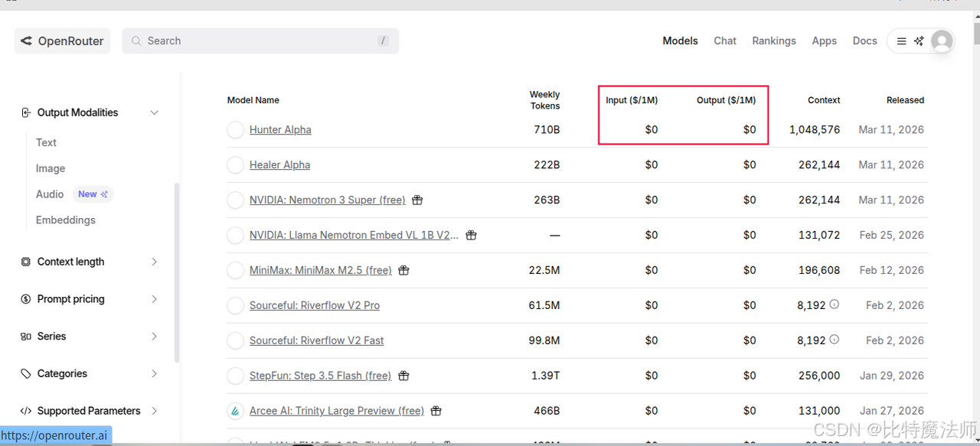Open the Models nav tab
Image resolution: width=980 pixels, height=446 pixels.
tap(680, 41)
